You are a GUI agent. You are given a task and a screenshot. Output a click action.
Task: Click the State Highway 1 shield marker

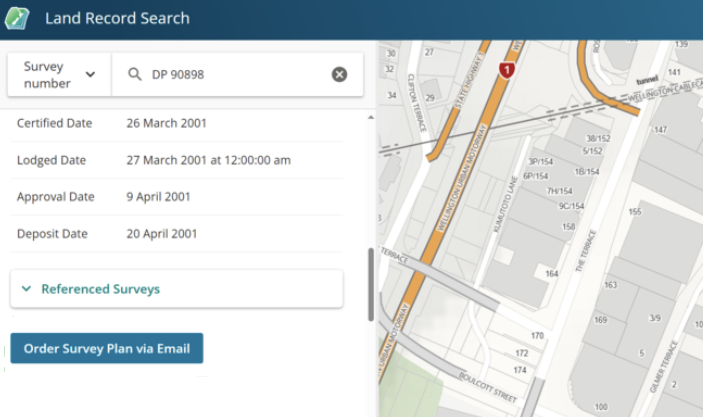coord(507,70)
